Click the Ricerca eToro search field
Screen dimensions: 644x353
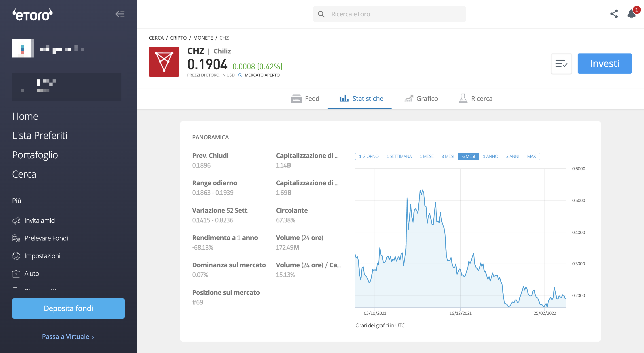[389, 14]
